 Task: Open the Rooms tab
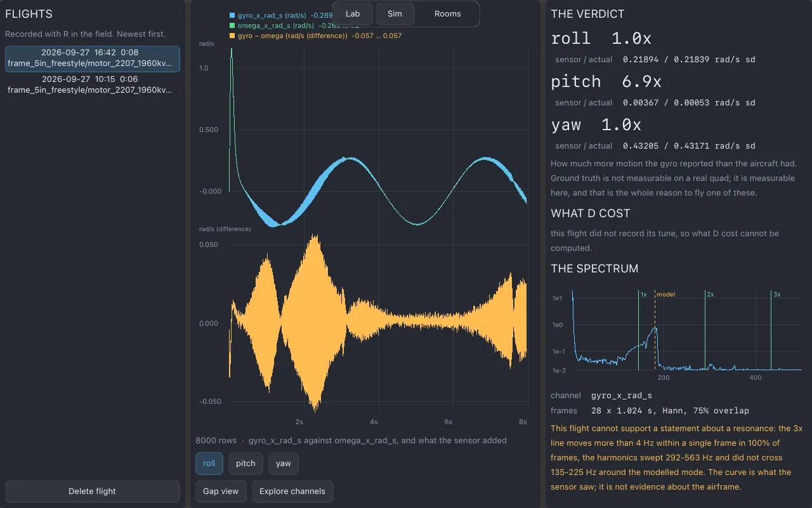pos(447,14)
